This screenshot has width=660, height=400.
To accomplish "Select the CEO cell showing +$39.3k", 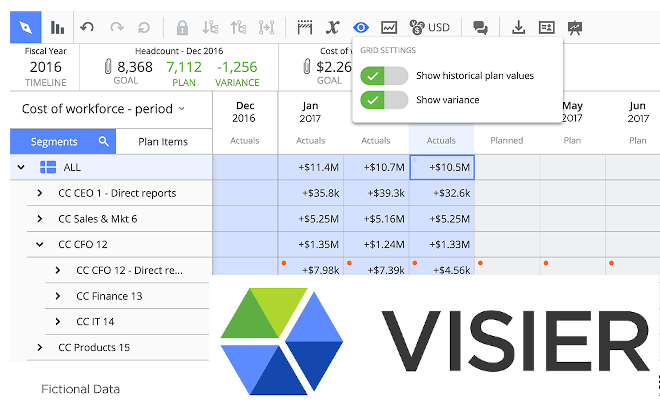I will tap(376, 193).
